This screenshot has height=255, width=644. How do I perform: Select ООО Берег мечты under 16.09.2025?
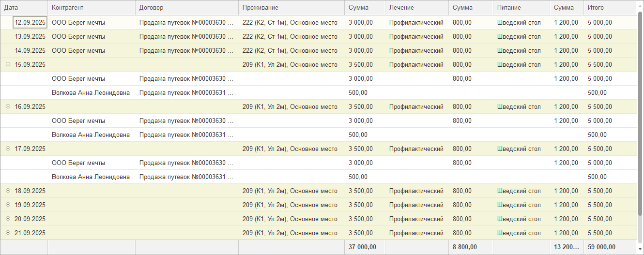click(78, 120)
